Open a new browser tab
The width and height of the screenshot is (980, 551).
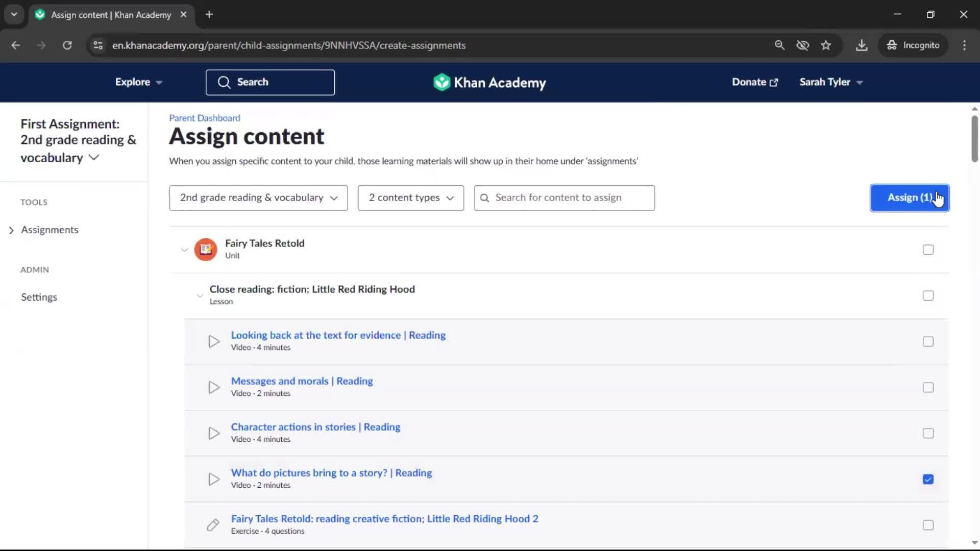[209, 14]
